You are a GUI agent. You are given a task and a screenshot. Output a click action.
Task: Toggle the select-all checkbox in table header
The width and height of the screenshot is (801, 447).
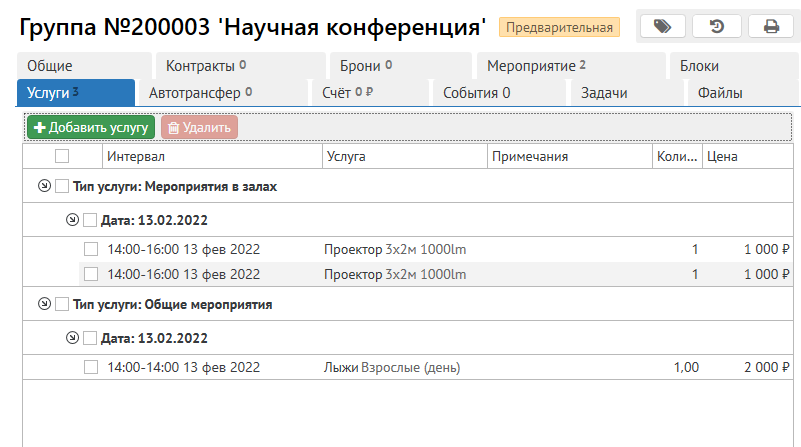62,156
